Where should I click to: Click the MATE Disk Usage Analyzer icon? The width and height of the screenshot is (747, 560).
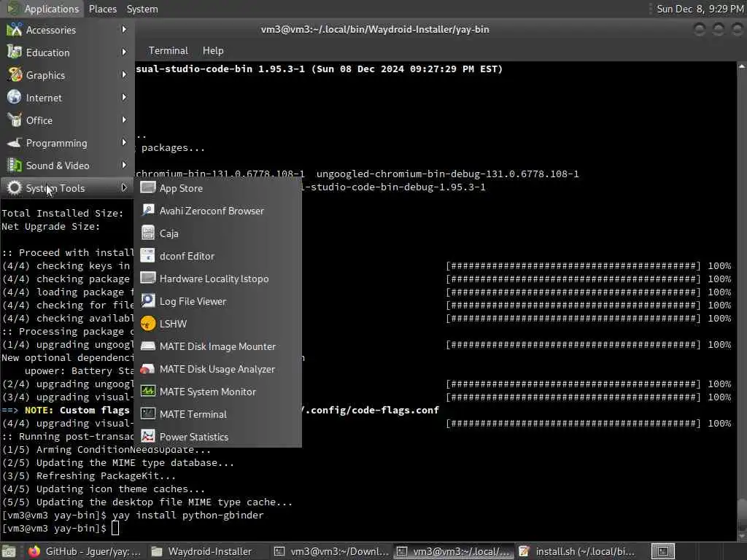click(x=147, y=368)
